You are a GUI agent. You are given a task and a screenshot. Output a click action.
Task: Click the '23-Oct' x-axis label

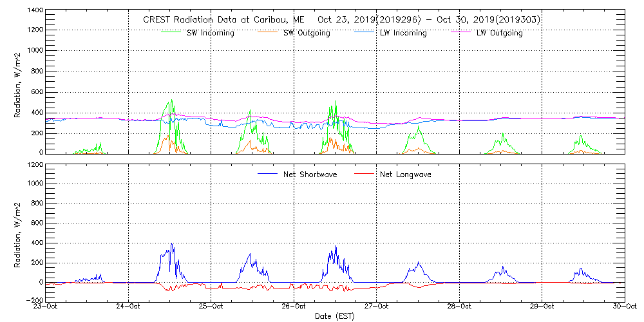pos(46,307)
